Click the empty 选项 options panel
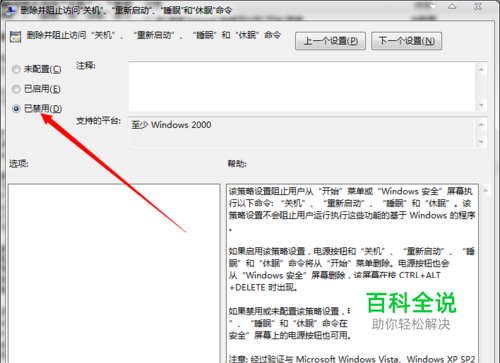Screen dimensions: 500x363 click(x=114, y=273)
